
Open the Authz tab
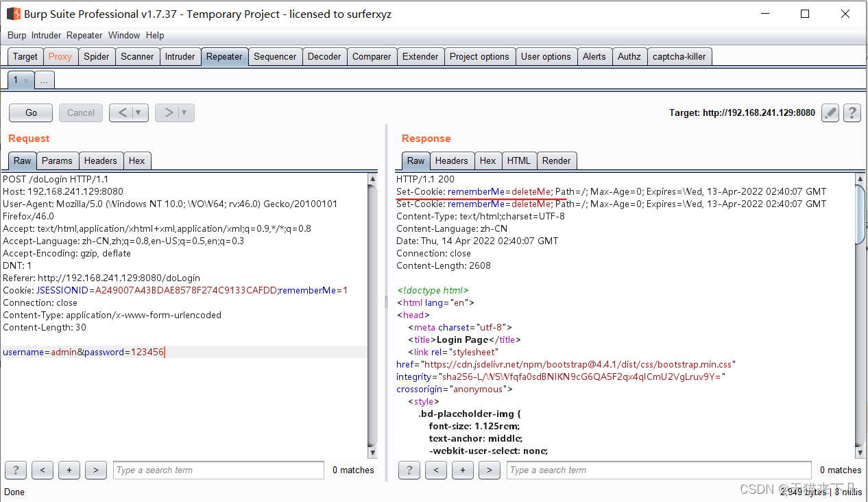(629, 56)
